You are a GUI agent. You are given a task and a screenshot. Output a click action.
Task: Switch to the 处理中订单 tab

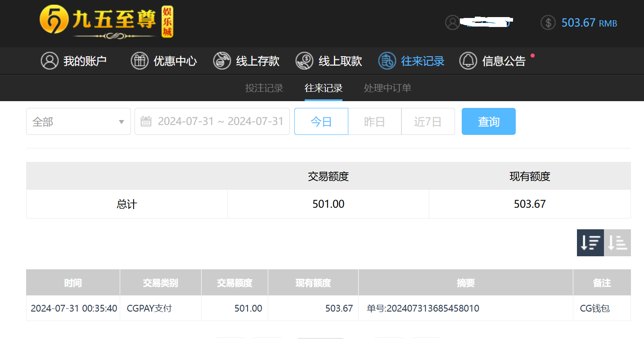(x=387, y=88)
